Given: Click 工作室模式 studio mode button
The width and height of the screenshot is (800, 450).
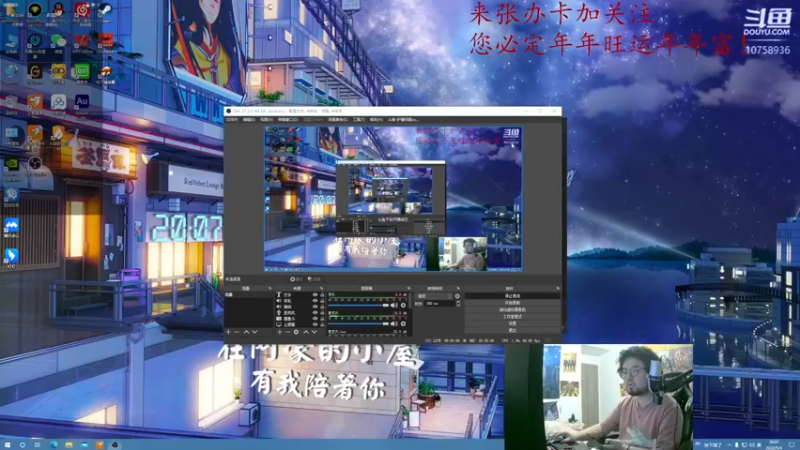Looking at the screenshot, I should point(512,316).
